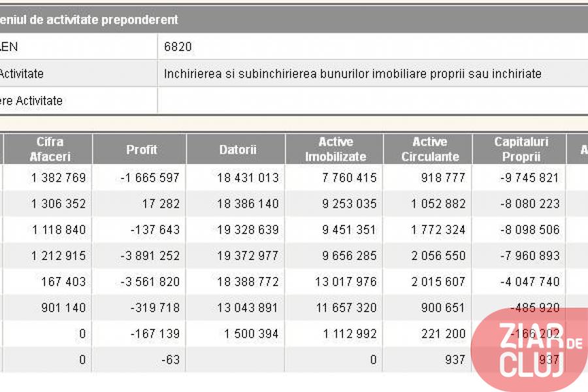Click the Datorii column header
Image resolution: width=588 pixels, height=392 pixels.
pyautogui.click(x=237, y=149)
